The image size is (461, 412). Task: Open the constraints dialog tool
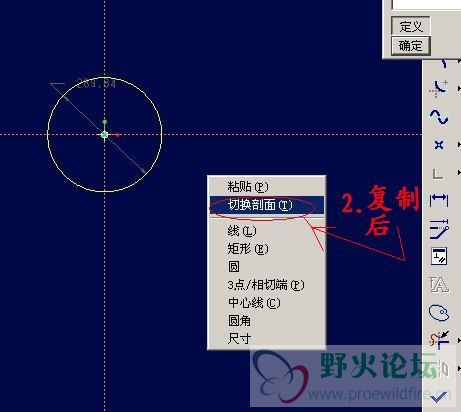pyautogui.click(x=439, y=256)
